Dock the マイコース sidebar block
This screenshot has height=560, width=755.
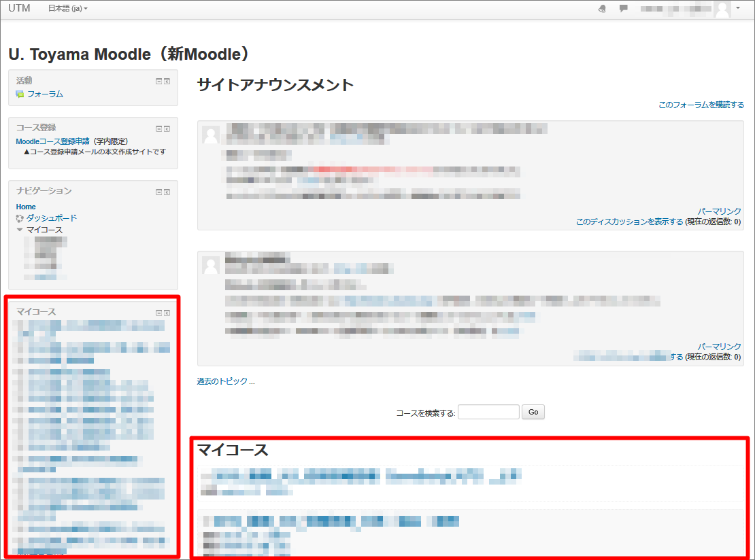(167, 313)
